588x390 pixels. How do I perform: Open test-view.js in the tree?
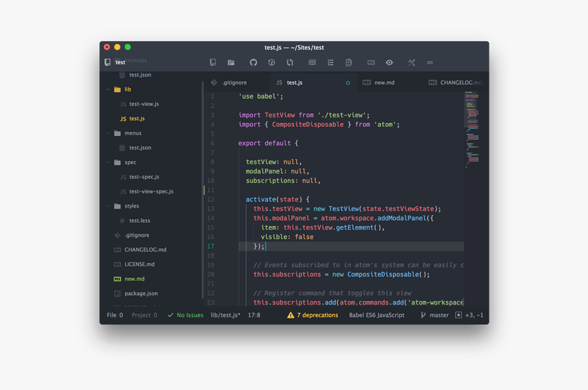[144, 105]
